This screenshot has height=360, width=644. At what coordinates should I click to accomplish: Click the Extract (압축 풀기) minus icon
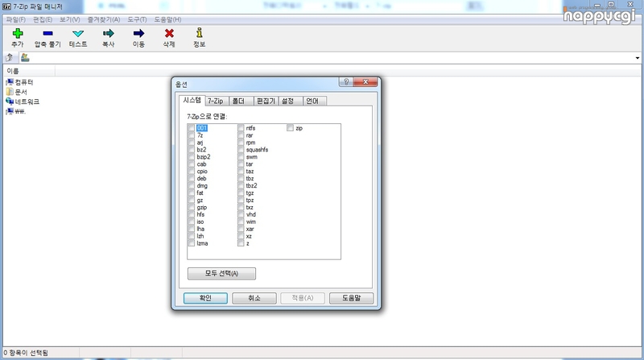pos(47,33)
